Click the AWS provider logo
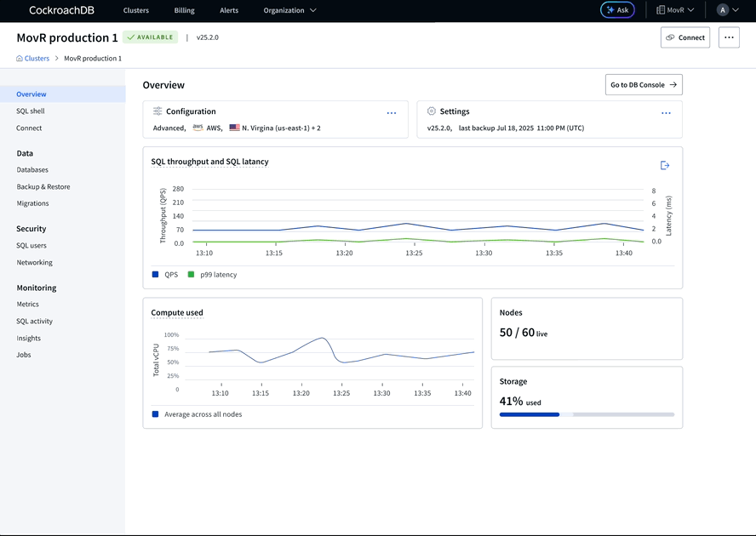Screen dimensions: 756x536 pos(198,128)
